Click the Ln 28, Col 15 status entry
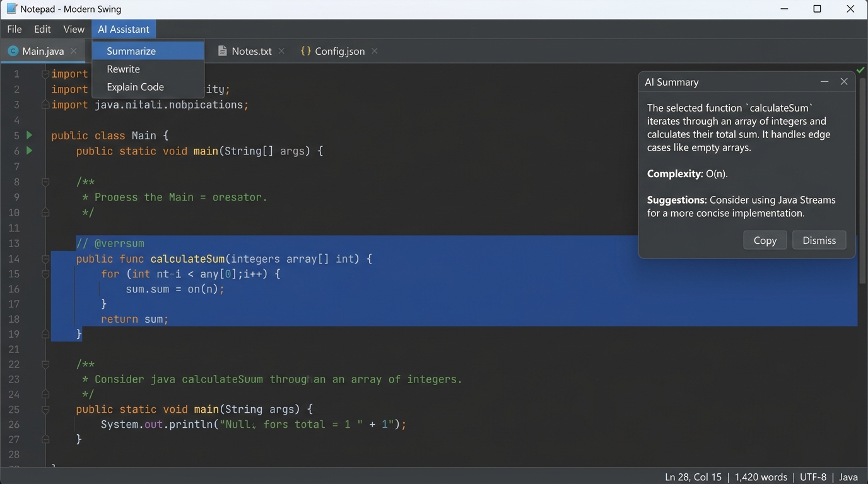 693,477
